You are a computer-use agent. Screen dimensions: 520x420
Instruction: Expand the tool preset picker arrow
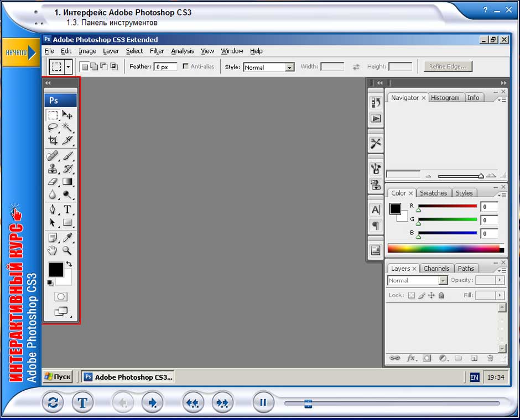[69, 67]
